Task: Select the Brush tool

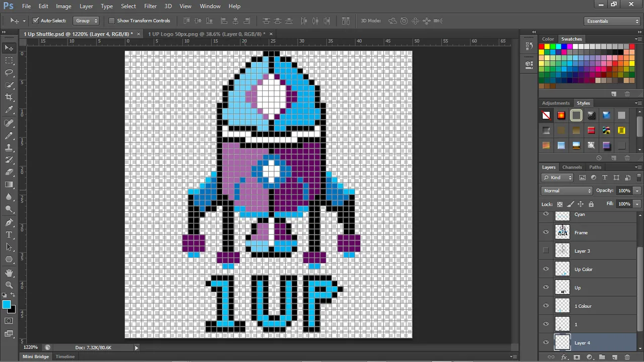Action: pos(9,136)
